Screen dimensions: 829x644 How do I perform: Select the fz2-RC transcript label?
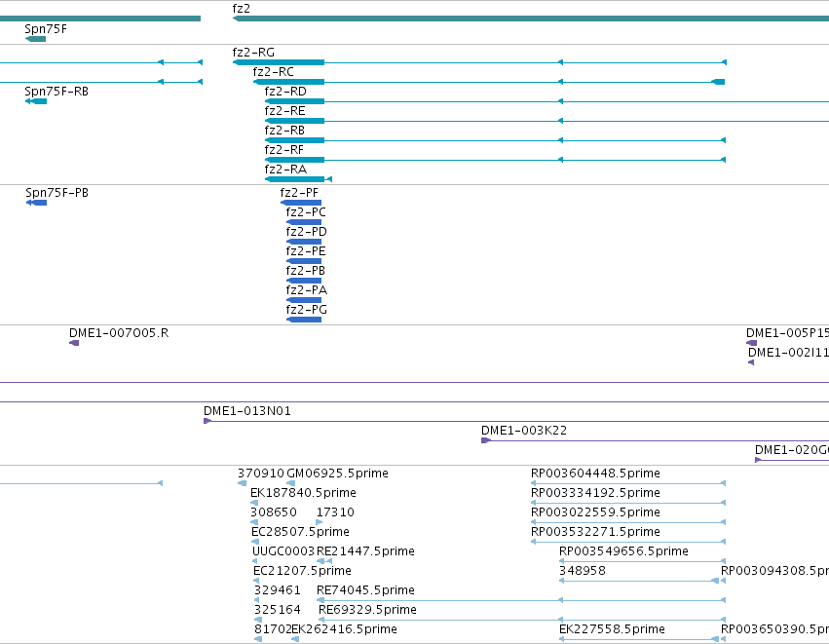pos(273,72)
